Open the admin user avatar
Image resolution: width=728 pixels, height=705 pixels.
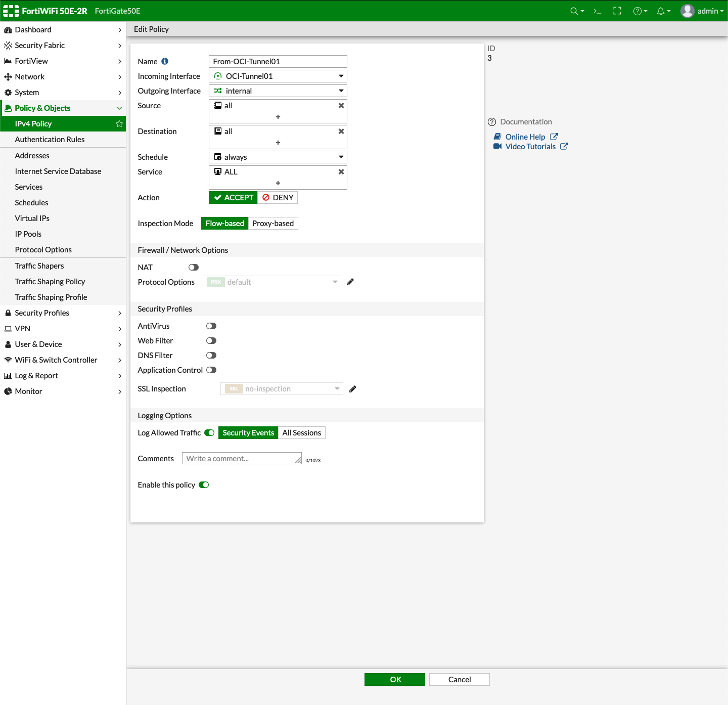pos(688,11)
